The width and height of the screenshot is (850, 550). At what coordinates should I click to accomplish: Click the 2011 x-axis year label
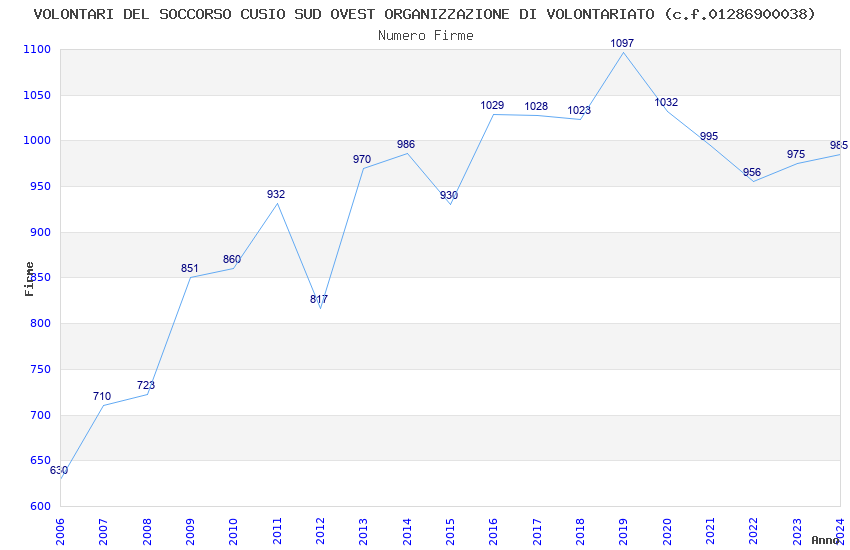click(276, 532)
